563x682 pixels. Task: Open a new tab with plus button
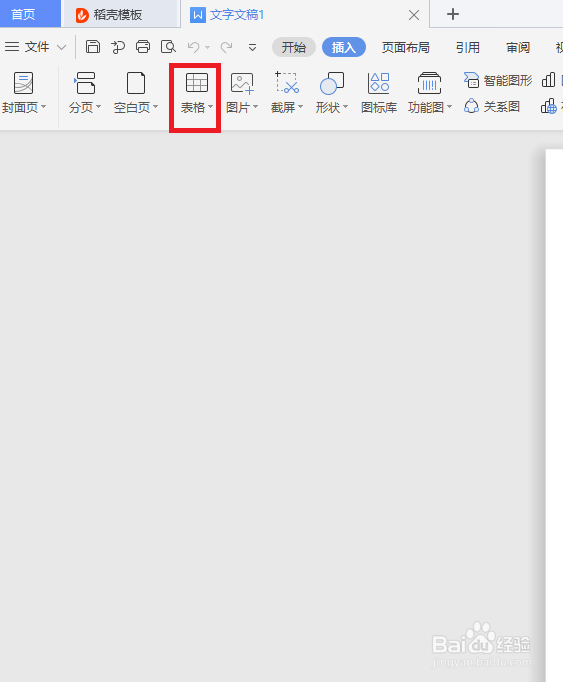pyautogui.click(x=453, y=14)
